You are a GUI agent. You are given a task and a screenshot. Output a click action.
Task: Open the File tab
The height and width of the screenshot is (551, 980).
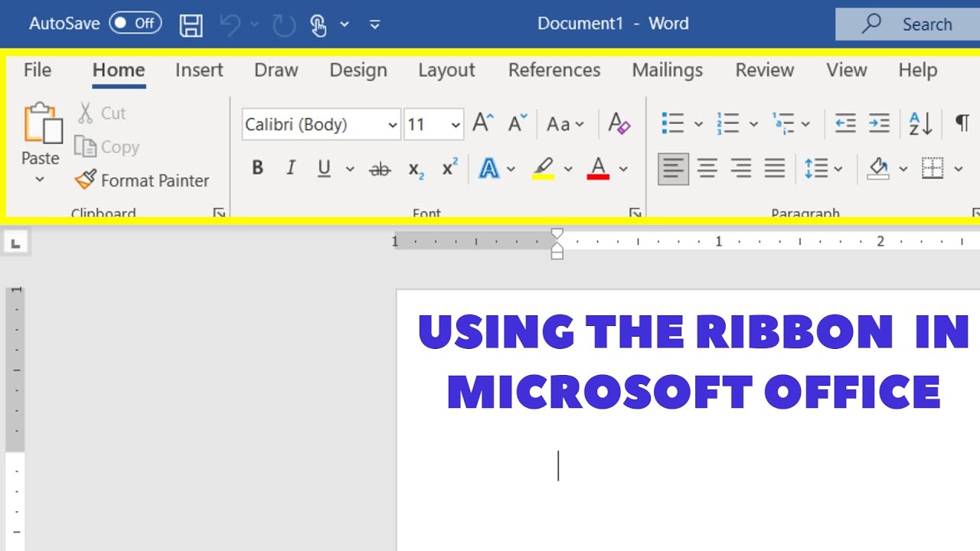(x=38, y=70)
